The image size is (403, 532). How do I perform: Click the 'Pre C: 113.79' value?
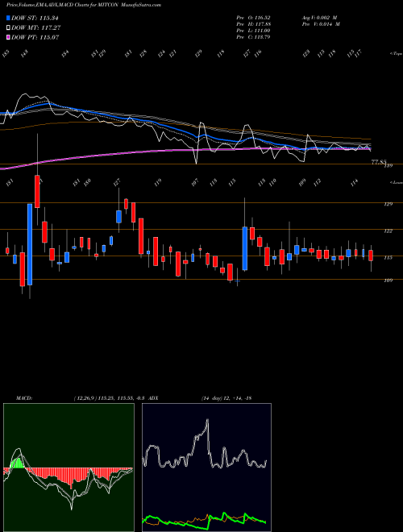click(x=253, y=37)
